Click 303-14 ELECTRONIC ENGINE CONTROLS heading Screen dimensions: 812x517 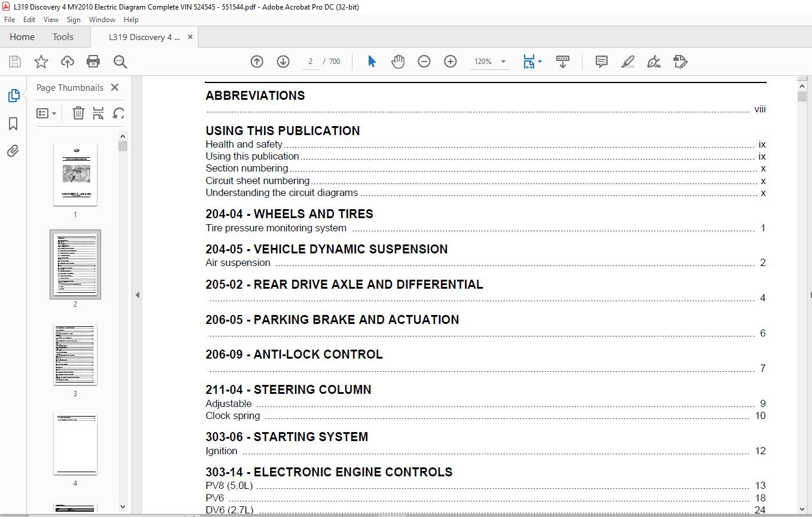point(329,472)
